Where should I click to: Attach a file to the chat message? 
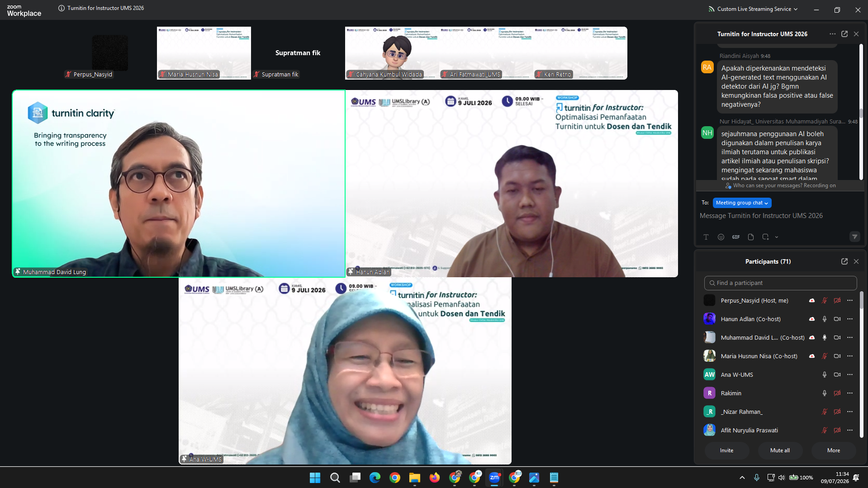coord(751,237)
